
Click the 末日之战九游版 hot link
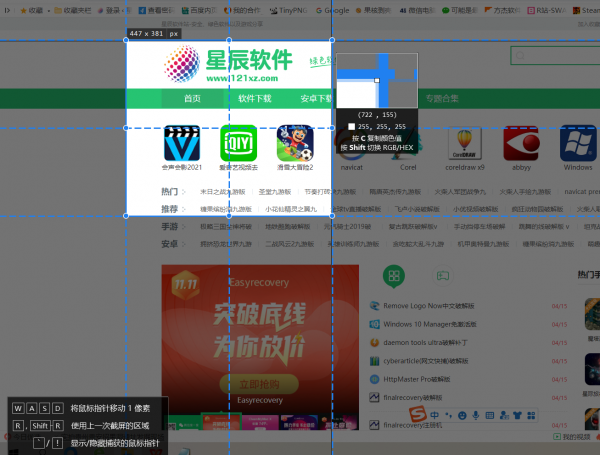[222, 192]
